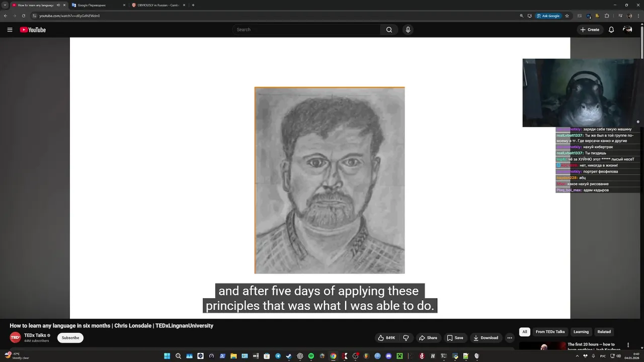This screenshot has height=362, width=644.
Task: Click the Ask Google button
Action: [548, 16]
